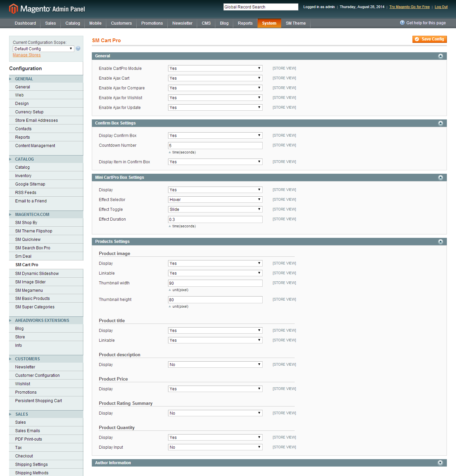This screenshot has height=476, width=456.
Task: Collapse the MAGENTECH.COM sidebar group
Action: pos(46,215)
